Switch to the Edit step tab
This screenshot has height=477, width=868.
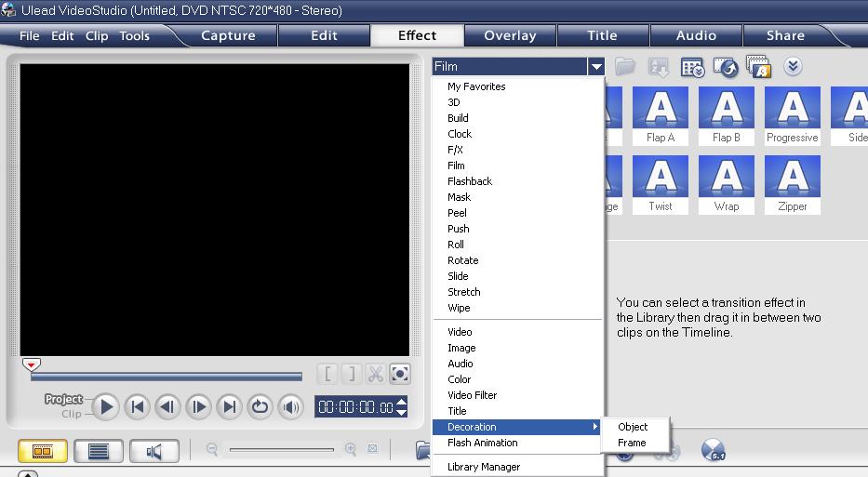click(324, 35)
